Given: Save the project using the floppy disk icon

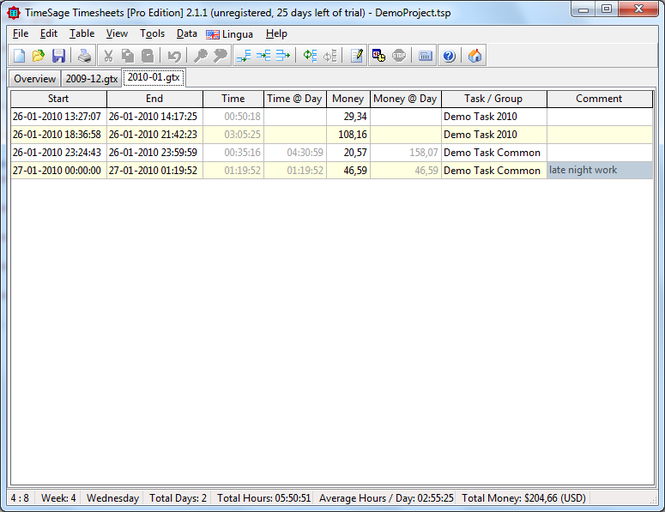Looking at the screenshot, I should [x=58, y=56].
